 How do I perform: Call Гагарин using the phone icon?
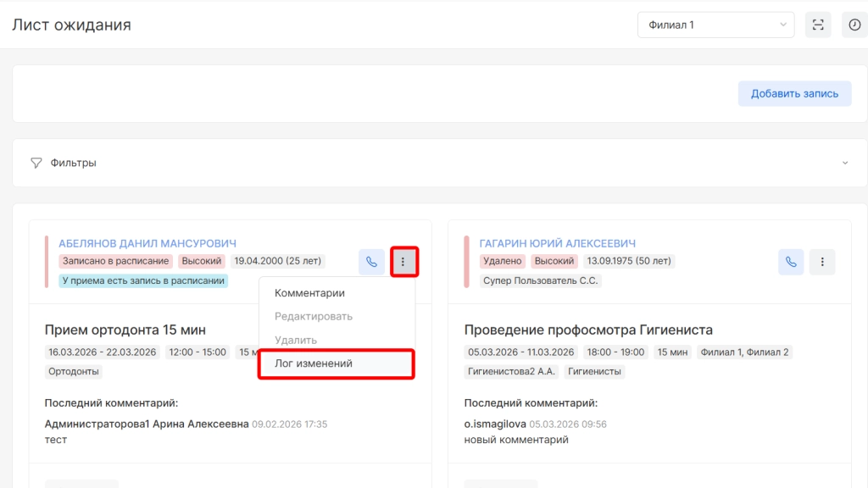click(x=791, y=262)
